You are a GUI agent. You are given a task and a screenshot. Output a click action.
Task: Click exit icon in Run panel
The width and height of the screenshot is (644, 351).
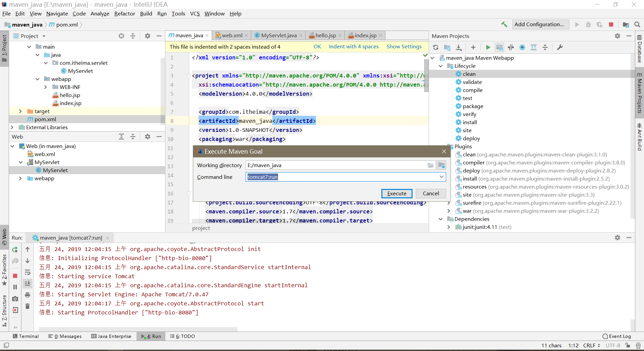(x=15, y=310)
